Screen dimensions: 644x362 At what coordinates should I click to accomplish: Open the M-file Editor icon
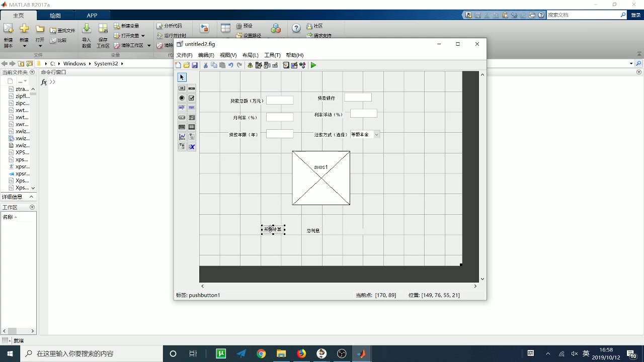coord(286,65)
